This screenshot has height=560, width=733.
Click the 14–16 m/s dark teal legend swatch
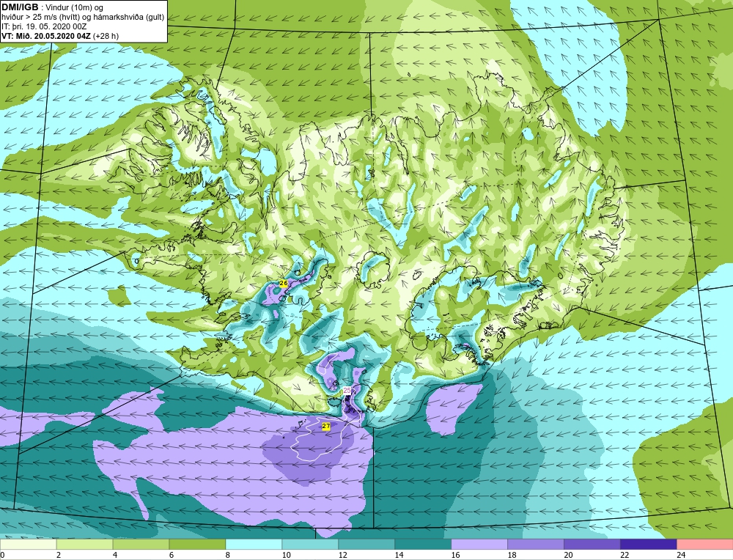pos(423,545)
